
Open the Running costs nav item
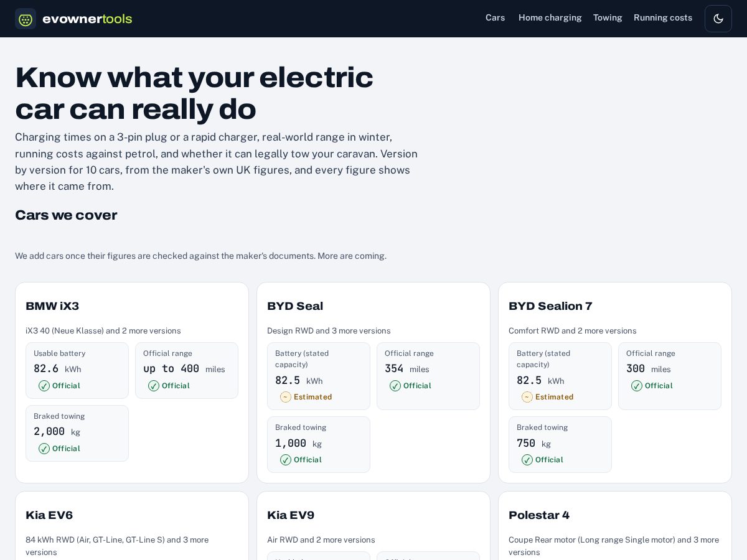pos(663,18)
